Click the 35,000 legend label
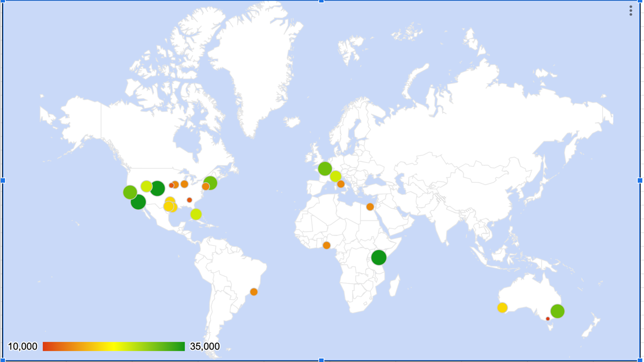The width and height of the screenshot is (644, 362). (x=202, y=346)
